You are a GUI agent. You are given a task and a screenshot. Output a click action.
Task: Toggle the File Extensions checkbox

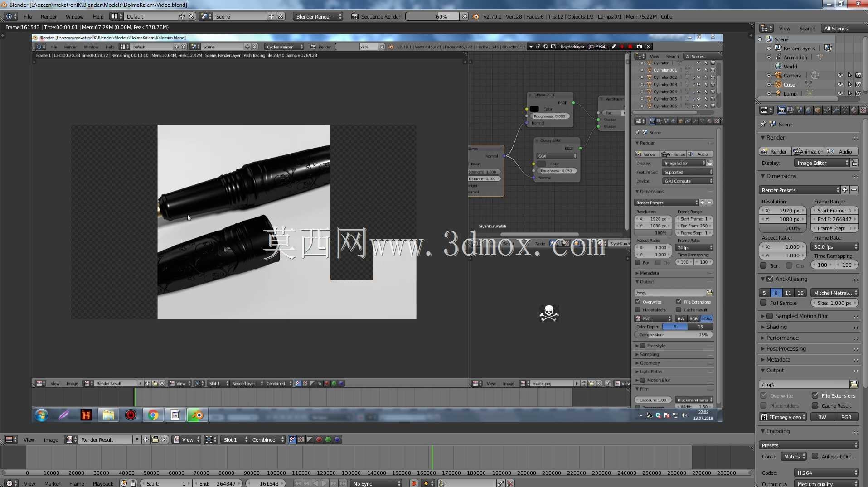tap(815, 395)
